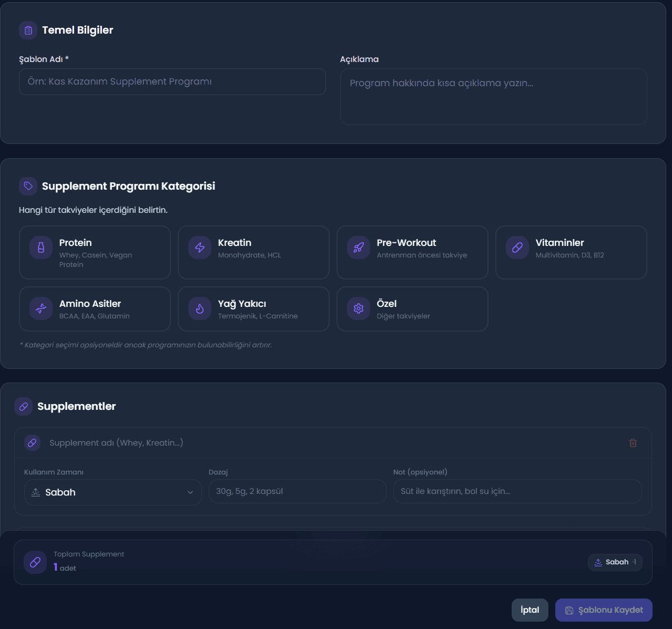Click the "Kullanım Zamanı" label

coord(54,472)
